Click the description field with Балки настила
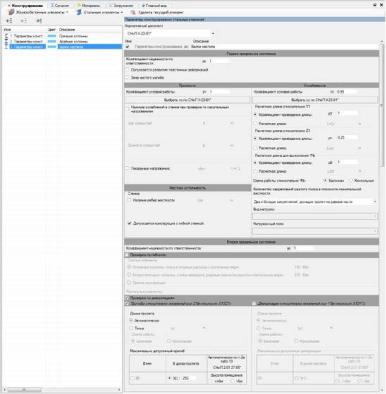Viewport: 386px width, 394px height. (285, 47)
